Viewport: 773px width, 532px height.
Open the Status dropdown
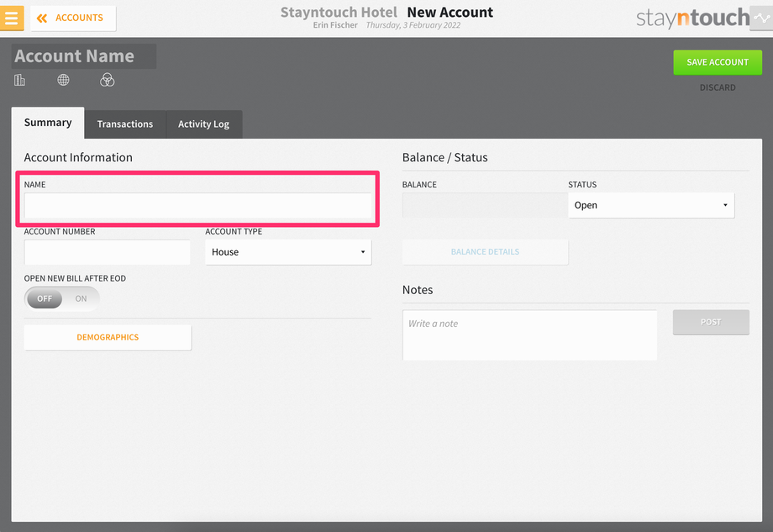pyautogui.click(x=650, y=206)
